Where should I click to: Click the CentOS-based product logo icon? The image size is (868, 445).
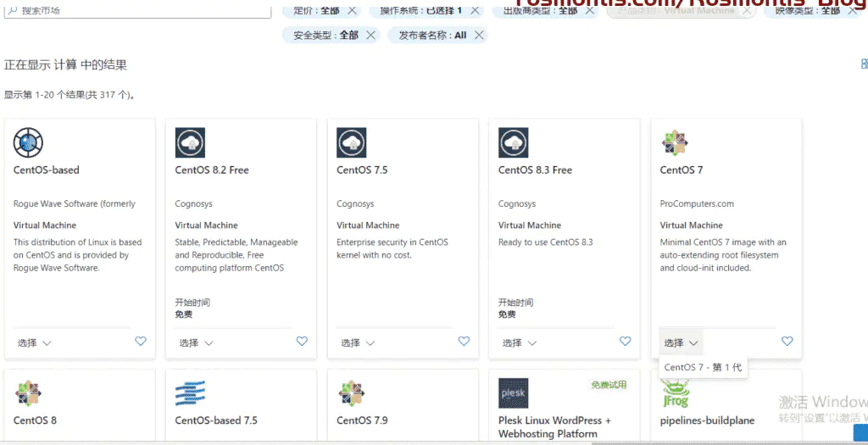pos(28,142)
